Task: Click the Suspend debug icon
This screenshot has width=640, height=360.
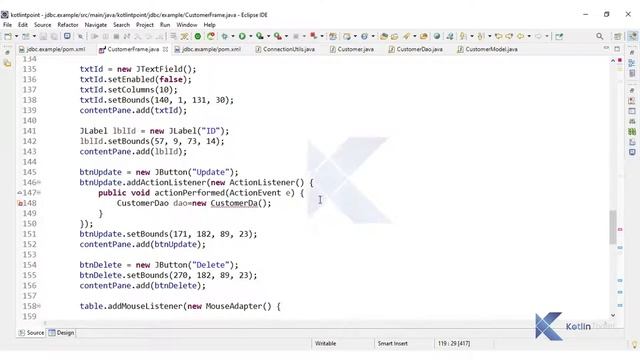Action: (106, 36)
